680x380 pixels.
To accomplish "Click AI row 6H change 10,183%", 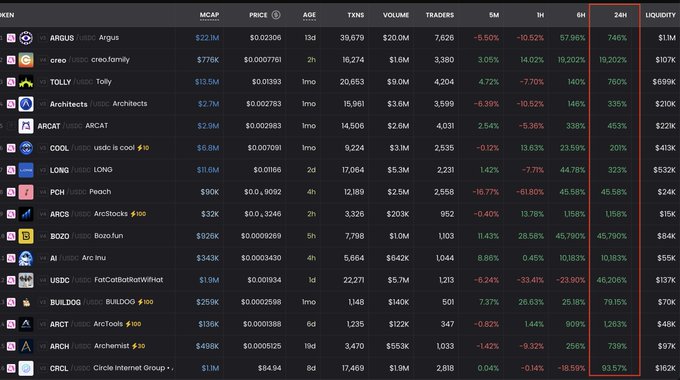I will (572, 258).
